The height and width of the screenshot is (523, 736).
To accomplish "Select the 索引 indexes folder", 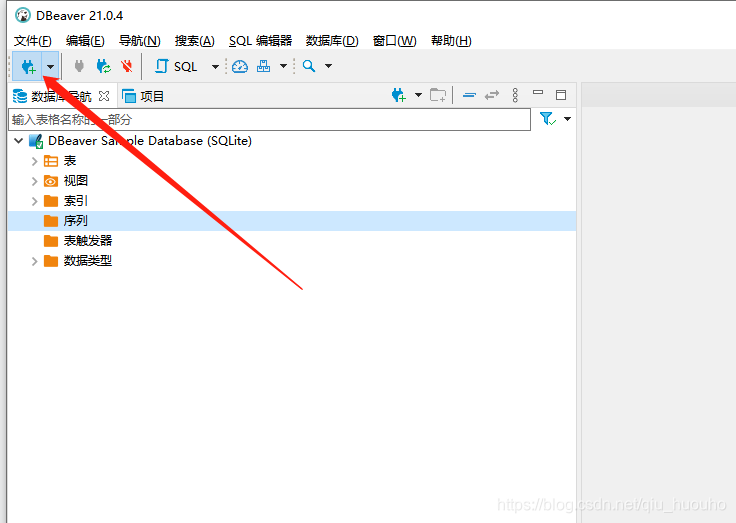I will click(x=76, y=201).
